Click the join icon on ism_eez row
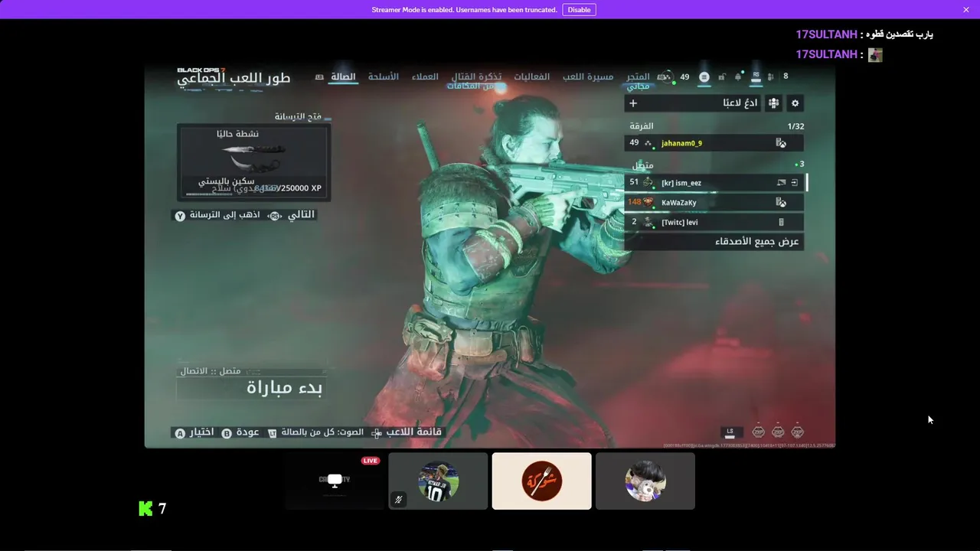This screenshot has width=980, height=551. (x=795, y=183)
